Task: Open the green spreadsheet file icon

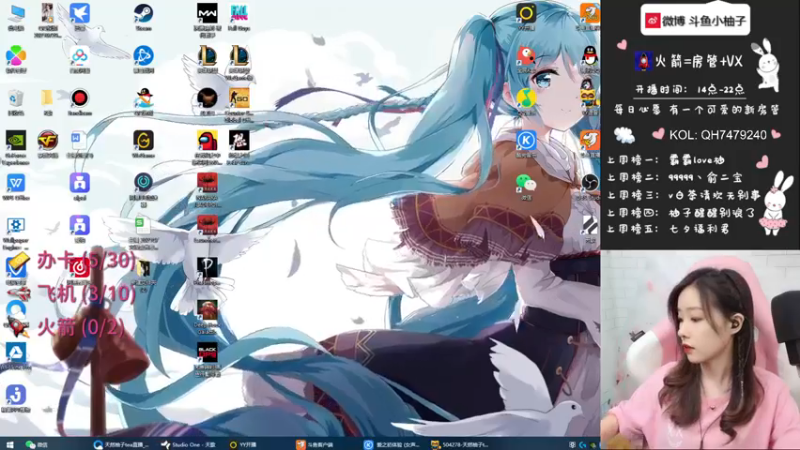Action: pos(142,225)
